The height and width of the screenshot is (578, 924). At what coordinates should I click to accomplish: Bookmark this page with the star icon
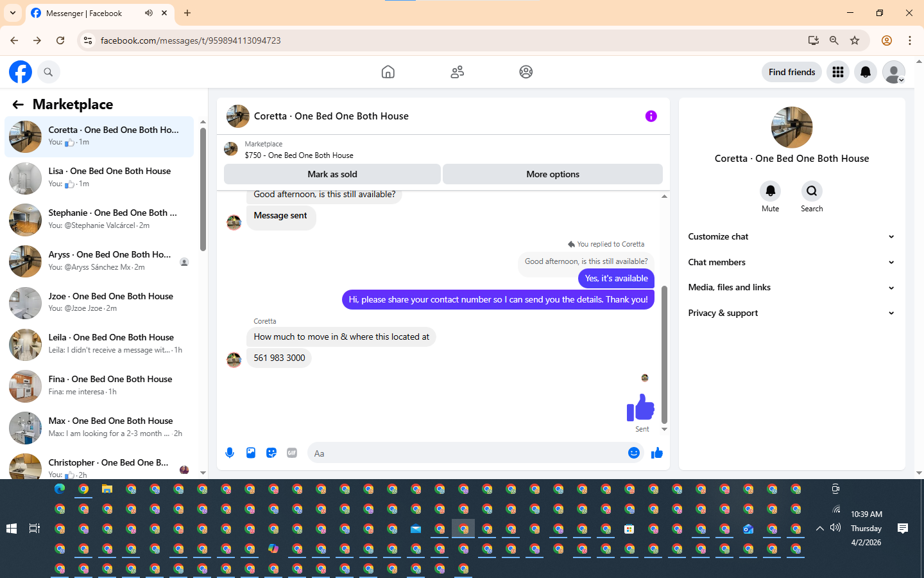pos(855,40)
